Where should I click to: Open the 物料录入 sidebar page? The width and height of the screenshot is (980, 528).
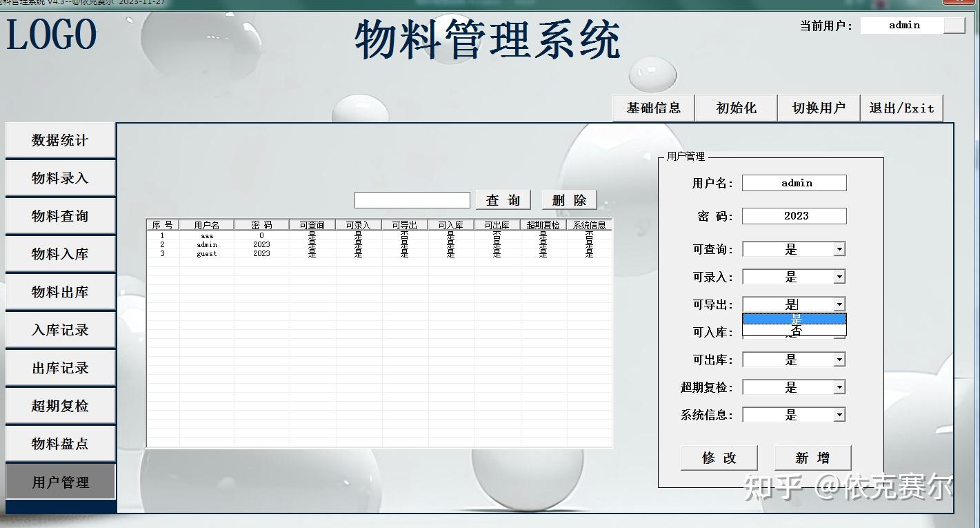coord(60,178)
